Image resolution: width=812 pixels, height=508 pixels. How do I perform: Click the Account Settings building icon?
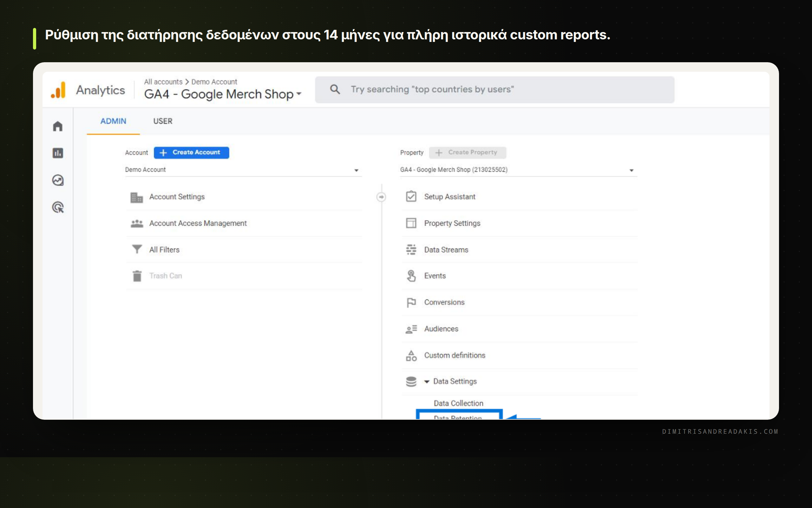click(137, 197)
